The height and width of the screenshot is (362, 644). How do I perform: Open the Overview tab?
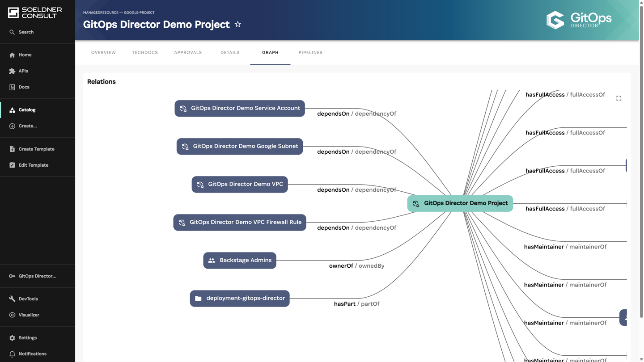(x=103, y=53)
